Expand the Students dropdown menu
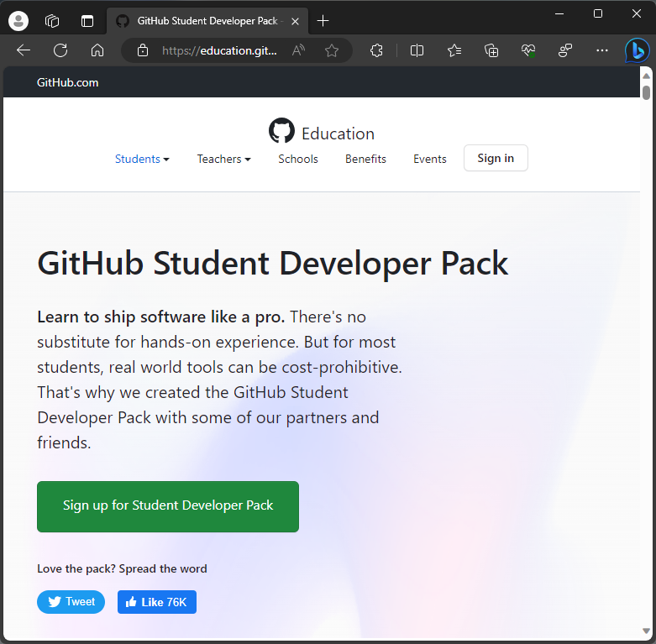The image size is (656, 644). [142, 159]
